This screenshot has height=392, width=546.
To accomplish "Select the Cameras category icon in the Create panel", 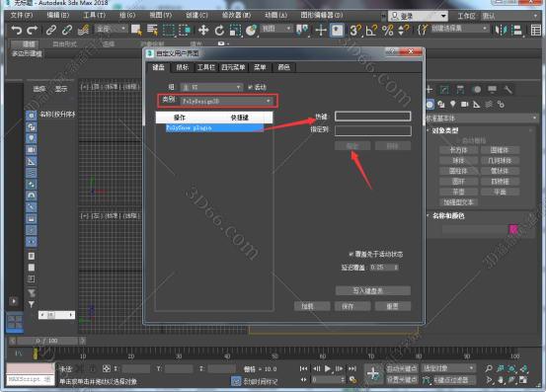I will [464, 104].
